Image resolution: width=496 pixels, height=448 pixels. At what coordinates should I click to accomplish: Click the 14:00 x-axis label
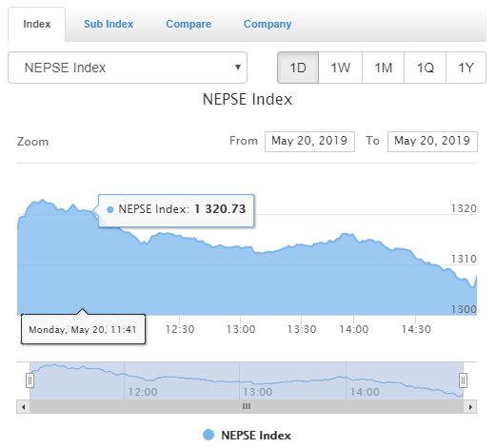tap(354, 329)
